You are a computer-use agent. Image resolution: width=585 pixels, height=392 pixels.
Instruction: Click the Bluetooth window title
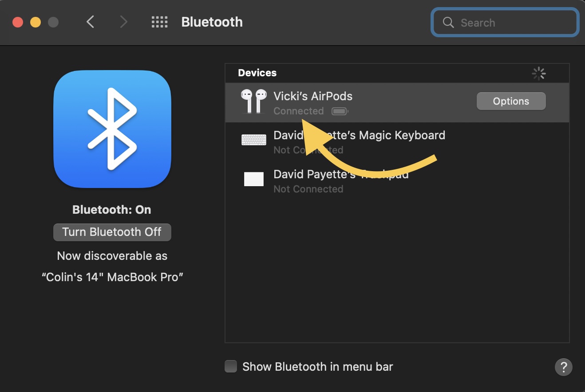212,22
